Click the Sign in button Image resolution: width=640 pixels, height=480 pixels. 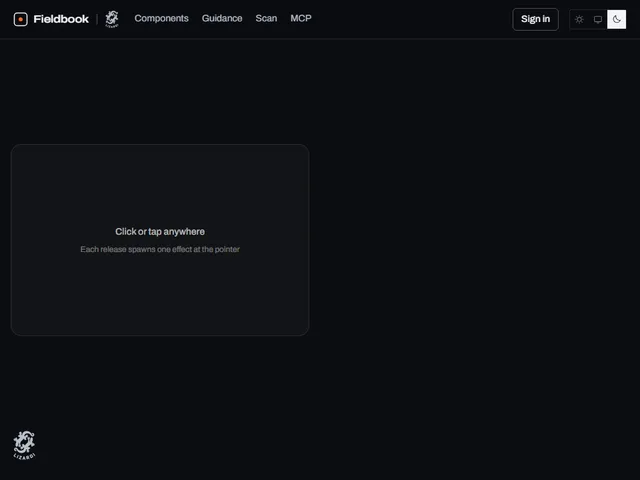coord(535,19)
